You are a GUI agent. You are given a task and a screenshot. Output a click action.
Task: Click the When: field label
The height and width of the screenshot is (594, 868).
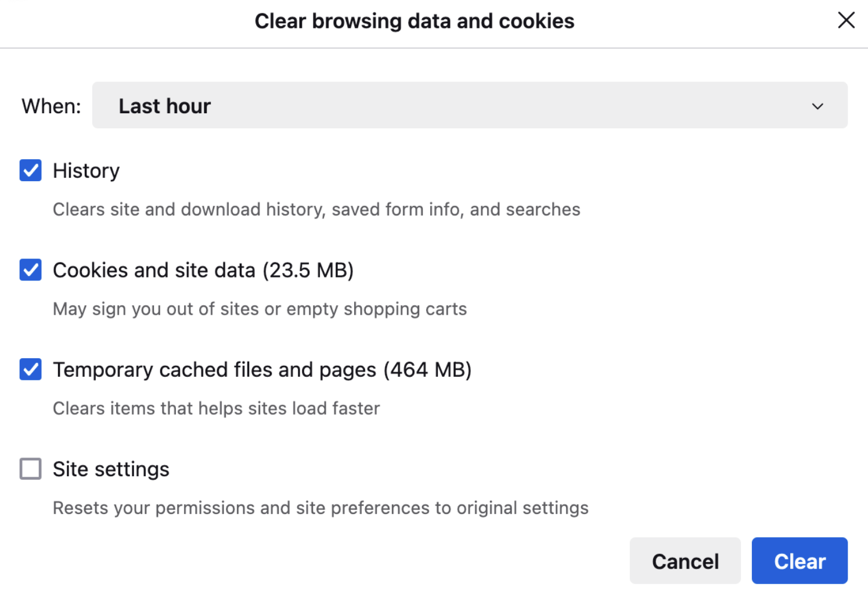(50, 105)
